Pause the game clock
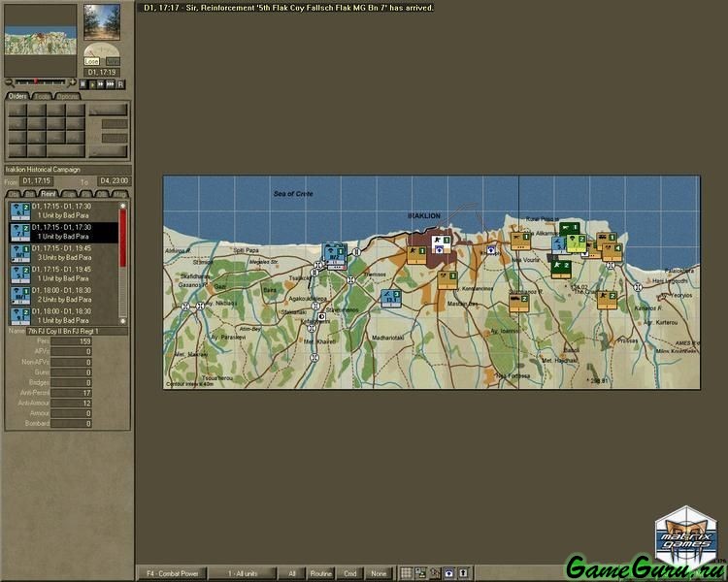Viewport: 728px width, 582px height. click(83, 84)
